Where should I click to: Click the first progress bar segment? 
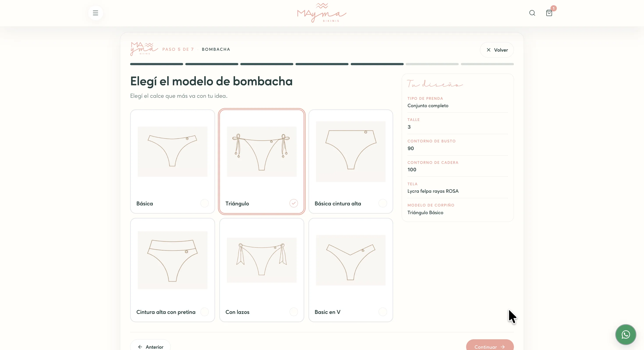coord(156,64)
